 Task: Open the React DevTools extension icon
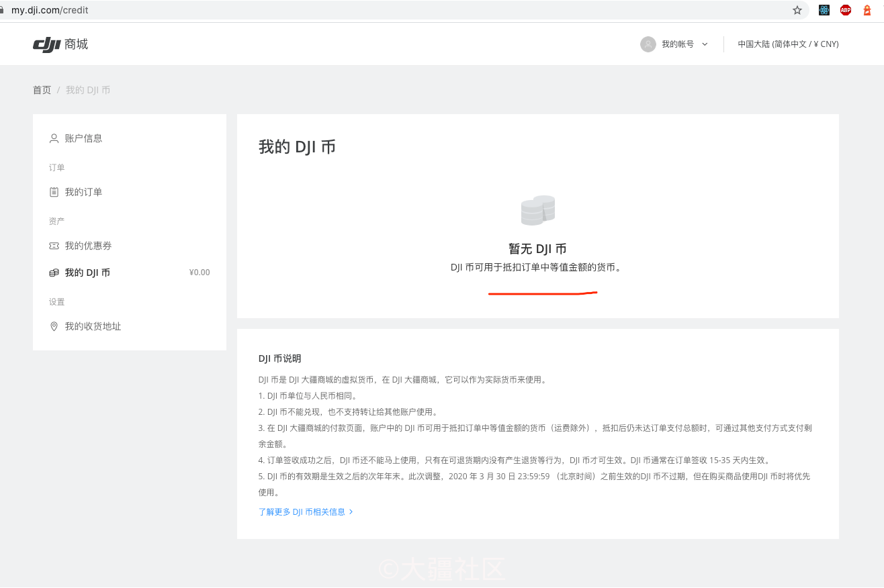click(x=824, y=10)
